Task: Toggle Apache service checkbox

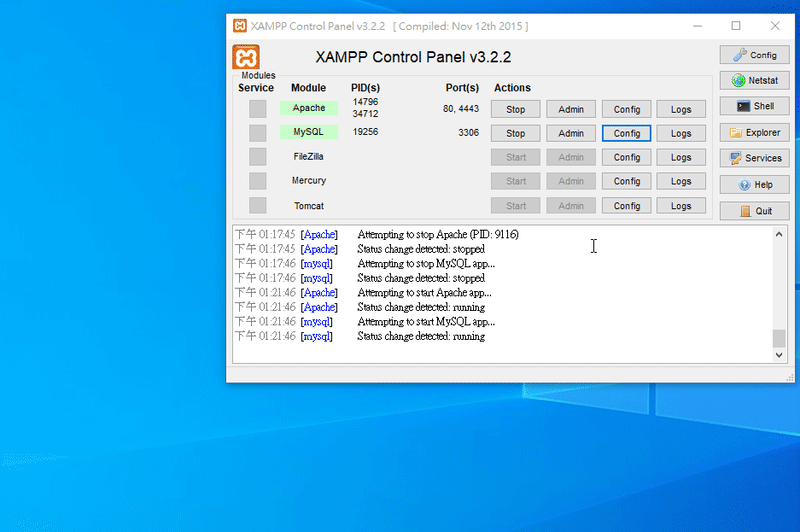Action: pyautogui.click(x=258, y=109)
